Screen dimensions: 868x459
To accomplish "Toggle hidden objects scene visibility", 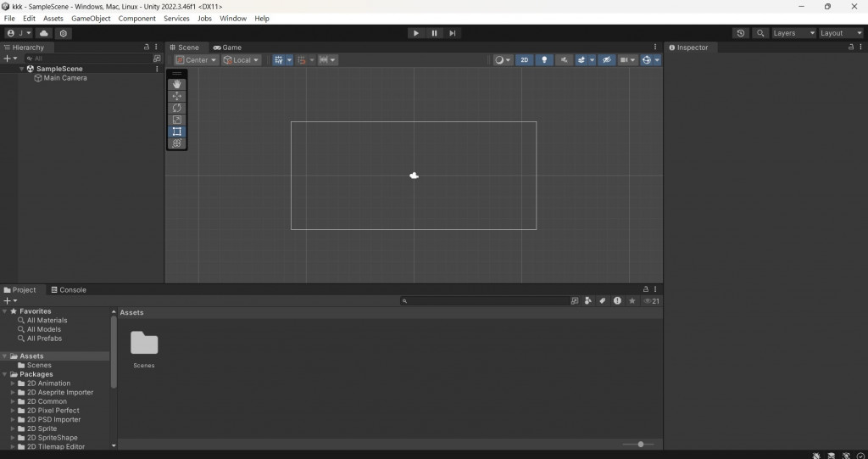I will [x=607, y=60].
